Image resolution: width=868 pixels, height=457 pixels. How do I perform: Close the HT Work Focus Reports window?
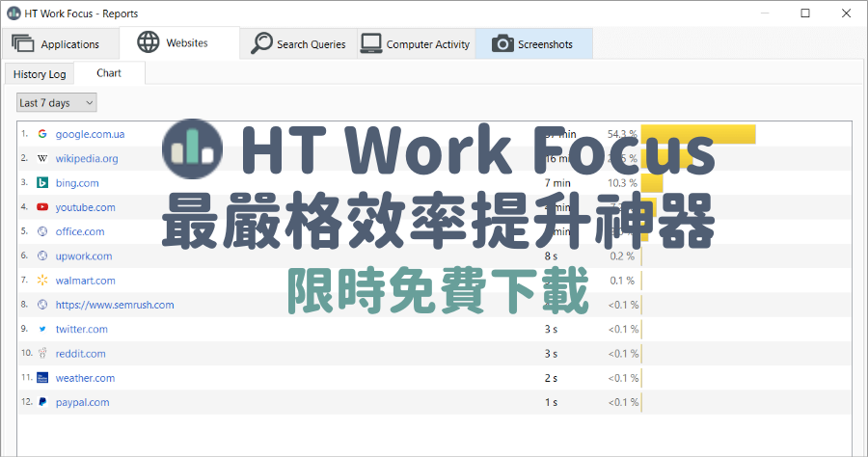click(846, 13)
